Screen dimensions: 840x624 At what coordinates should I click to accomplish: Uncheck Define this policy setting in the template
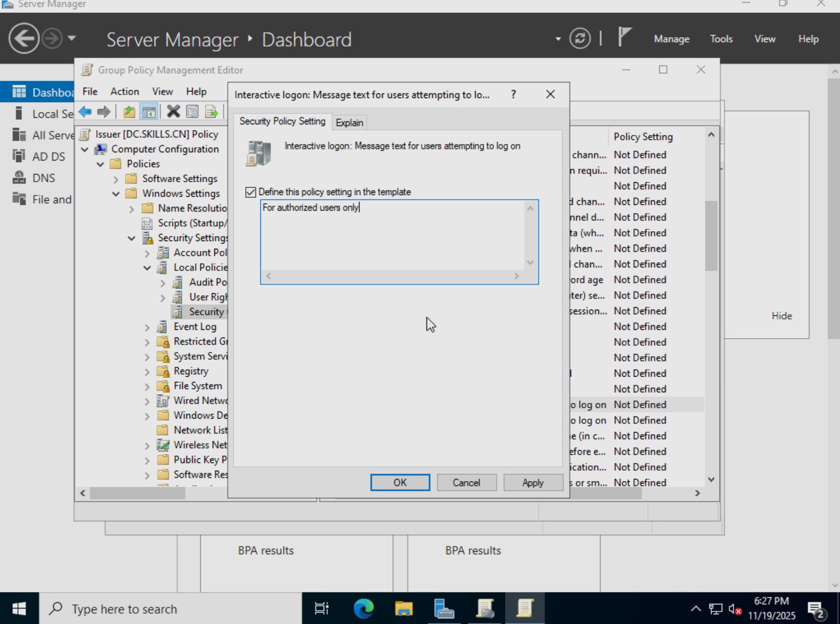[251, 192]
